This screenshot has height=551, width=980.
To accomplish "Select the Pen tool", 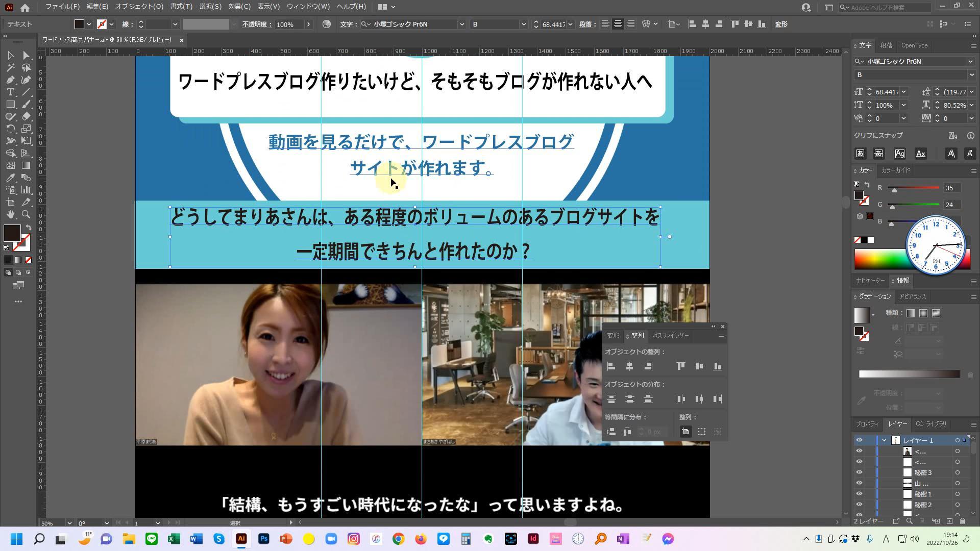I will point(10,80).
